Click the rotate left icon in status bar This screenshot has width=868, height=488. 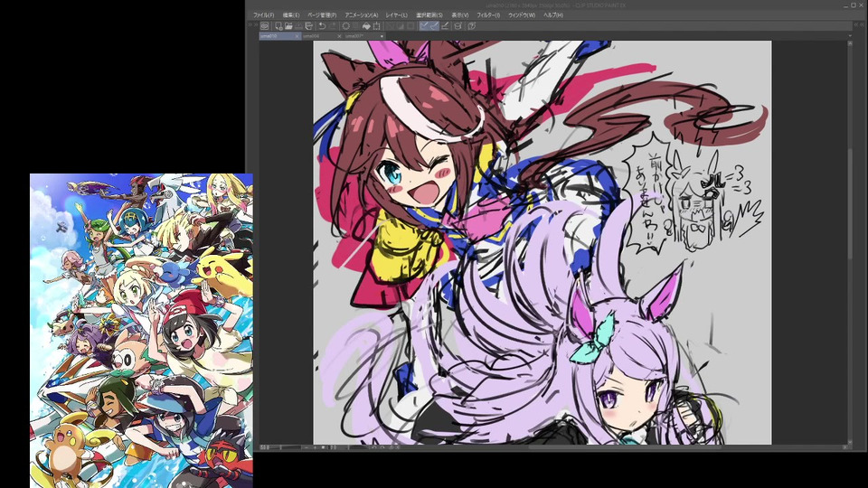coord(374,447)
